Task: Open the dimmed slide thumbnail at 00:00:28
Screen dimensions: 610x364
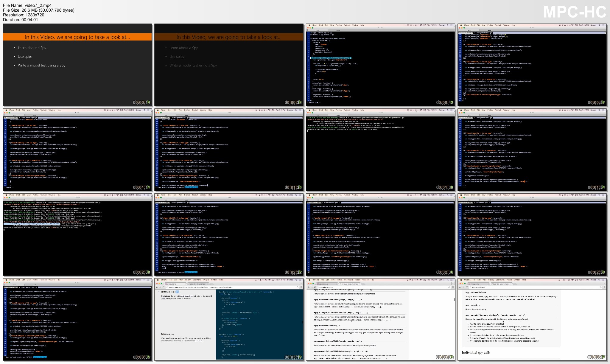Action: click(229, 65)
